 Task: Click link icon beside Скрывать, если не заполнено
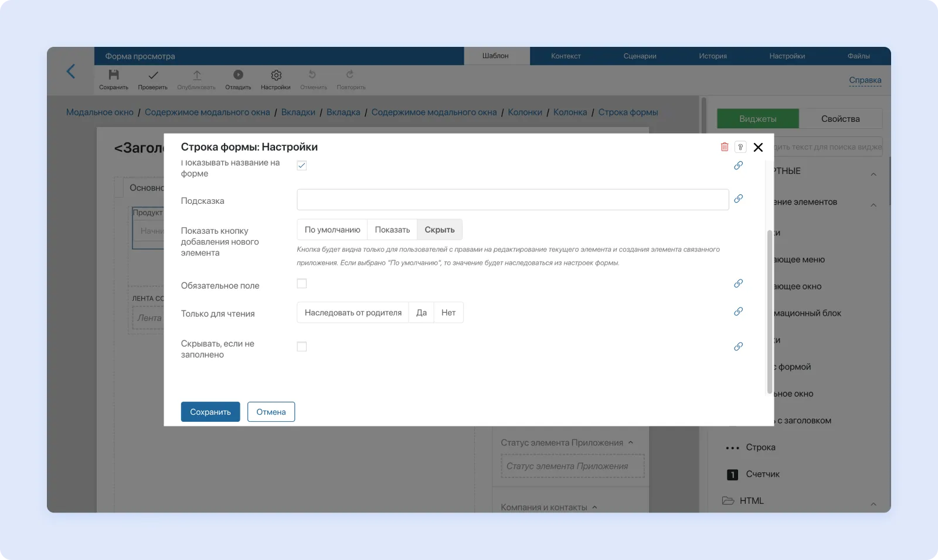click(738, 347)
